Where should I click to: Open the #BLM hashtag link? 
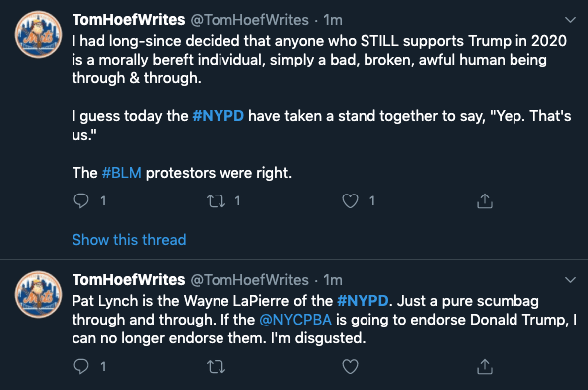point(122,173)
